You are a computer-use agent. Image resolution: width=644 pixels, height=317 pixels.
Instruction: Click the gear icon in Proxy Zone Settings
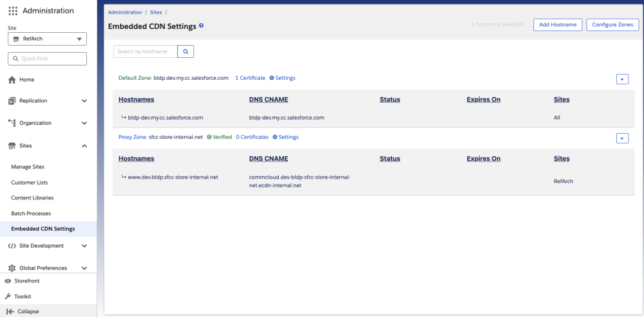(x=275, y=137)
